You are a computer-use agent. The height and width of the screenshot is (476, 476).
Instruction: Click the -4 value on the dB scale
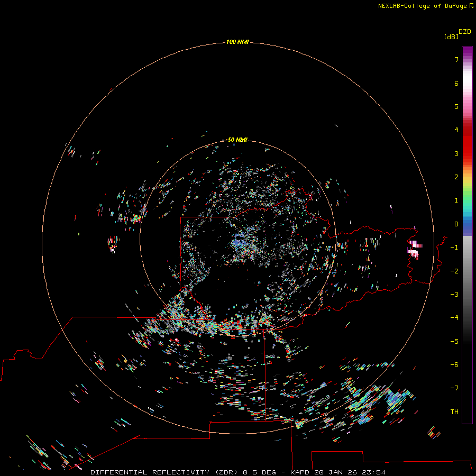coord(454,318)
